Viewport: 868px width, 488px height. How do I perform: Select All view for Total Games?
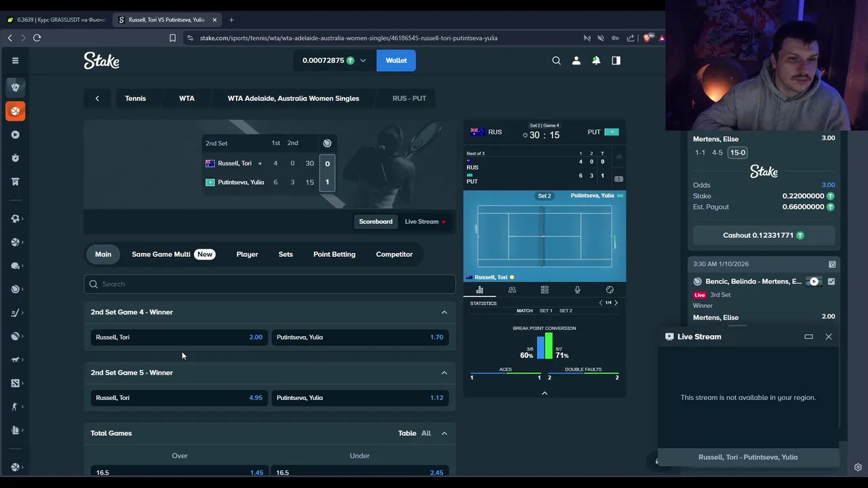426,433
